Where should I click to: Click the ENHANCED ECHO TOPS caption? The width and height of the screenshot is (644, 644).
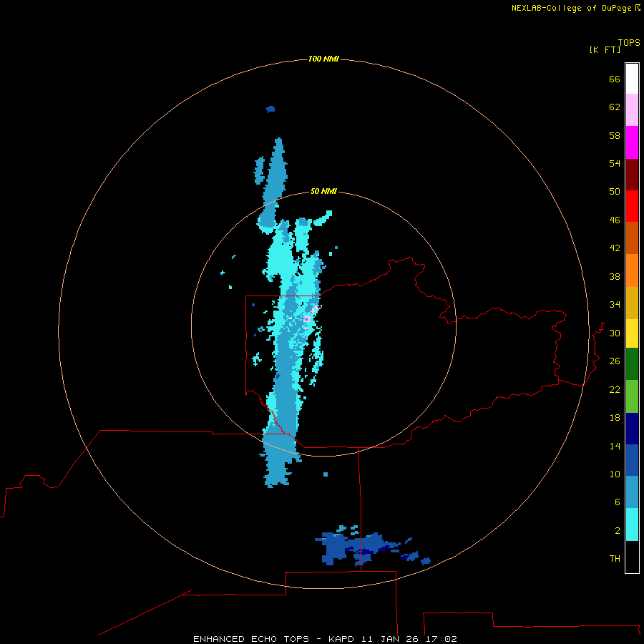(251, 639)
